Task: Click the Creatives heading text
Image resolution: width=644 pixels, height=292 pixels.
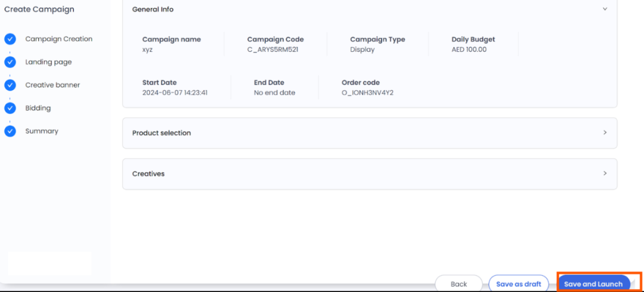Action: (148, 174)
